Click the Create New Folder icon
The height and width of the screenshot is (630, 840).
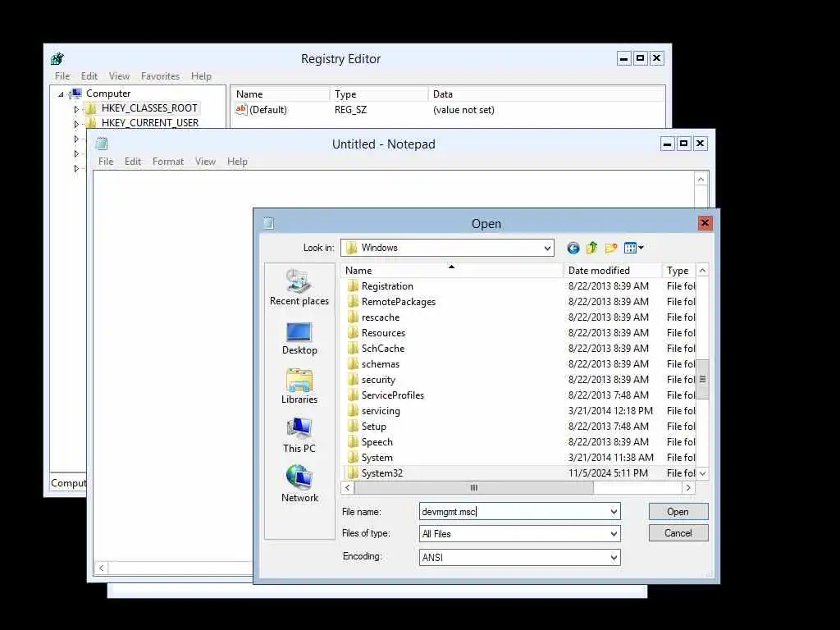(610, 248)
